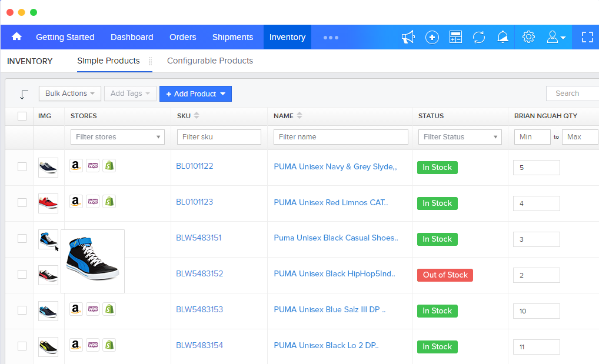
Task: Click Shopify icon for BLW5483154 row
Action: (109, 345)
